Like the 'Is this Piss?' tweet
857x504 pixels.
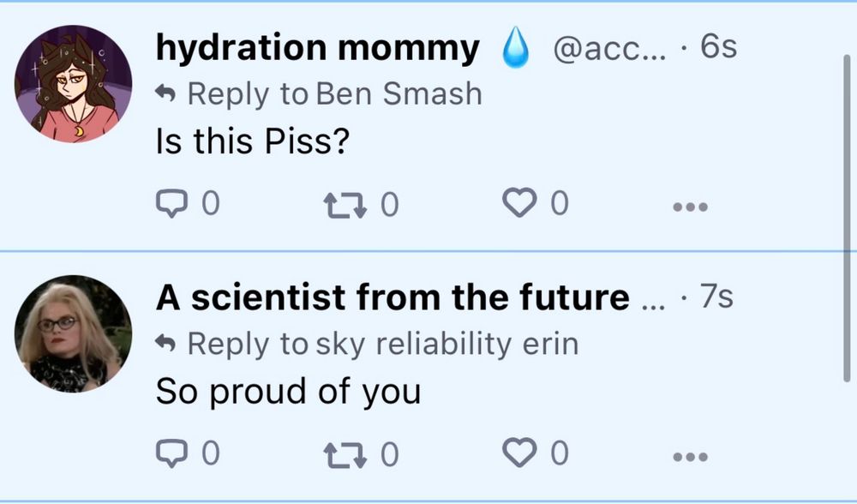(518, 203)
